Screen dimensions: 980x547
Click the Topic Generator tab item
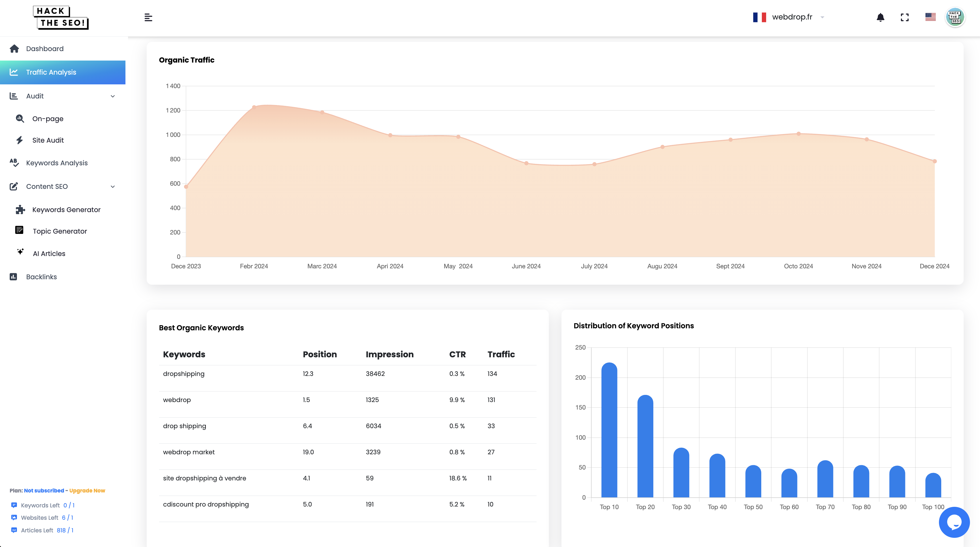[x=59, y=231]
